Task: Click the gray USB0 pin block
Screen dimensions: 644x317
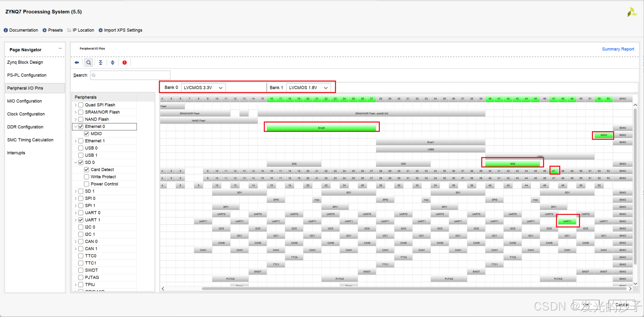Action: [x=431, y=150]
